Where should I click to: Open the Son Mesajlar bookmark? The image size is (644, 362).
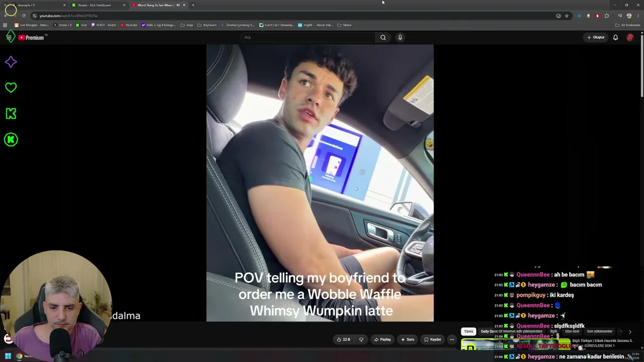tap(32, 25)
